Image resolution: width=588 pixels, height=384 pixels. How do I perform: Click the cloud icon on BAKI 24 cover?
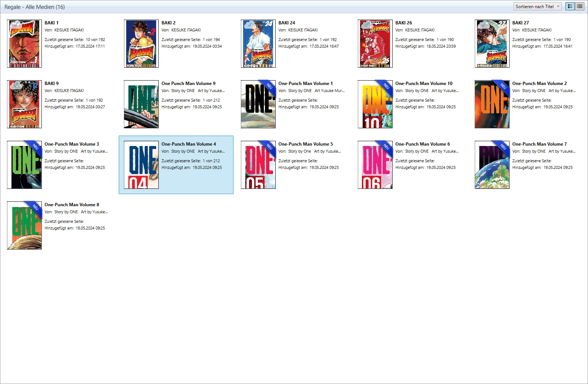tap(249, 25)
